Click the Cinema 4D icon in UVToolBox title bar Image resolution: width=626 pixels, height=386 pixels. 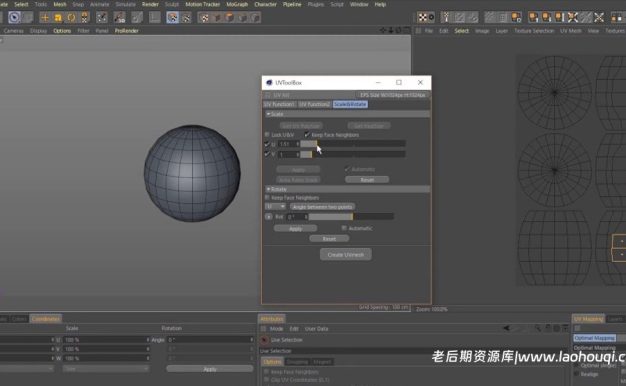tap(269, 83)
